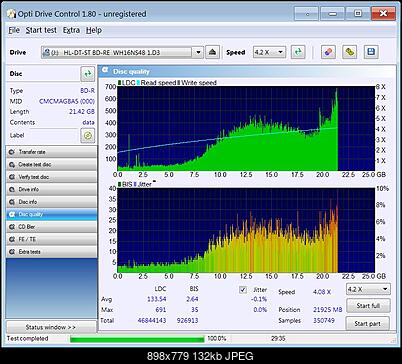Viewport: 402px width, 364px height.
Task: Click the Contents value data
Action: tap(88, 122)
